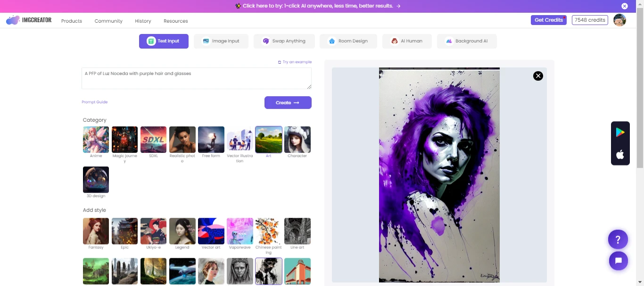Close the generated image preview

pyautogui.click(x=538, y=76)
